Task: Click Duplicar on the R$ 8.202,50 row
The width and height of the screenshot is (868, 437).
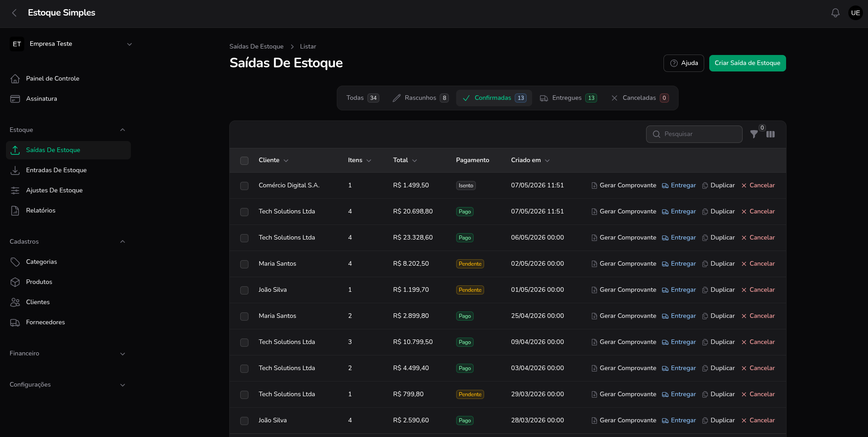Action: (718, 264)
